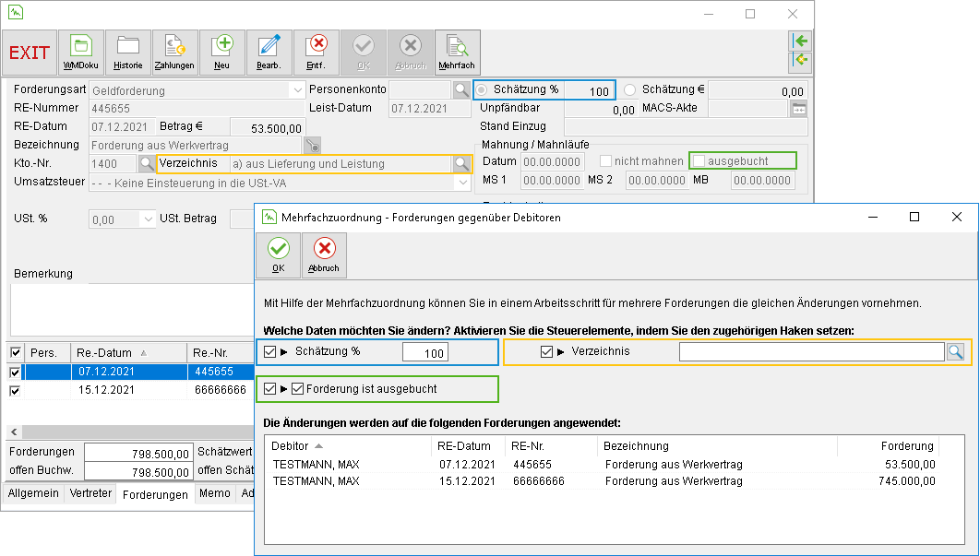Click the lower green arrow navigation icon

800,61
